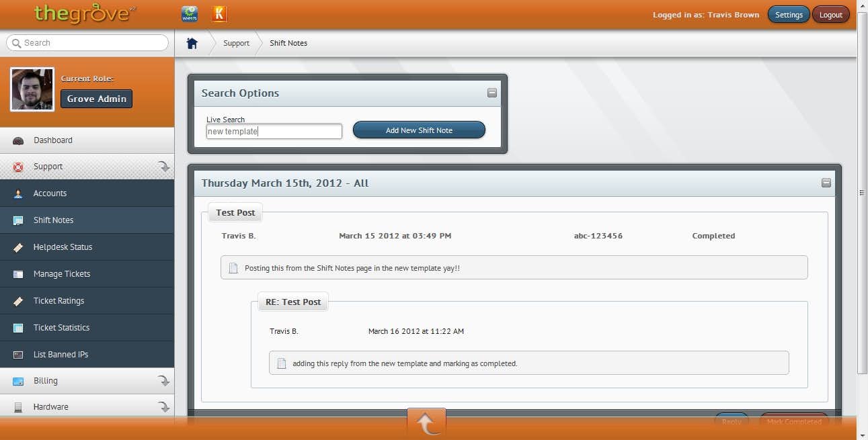
Task: Open Manage Tickets in sidebar
Action: click(62, 274)
